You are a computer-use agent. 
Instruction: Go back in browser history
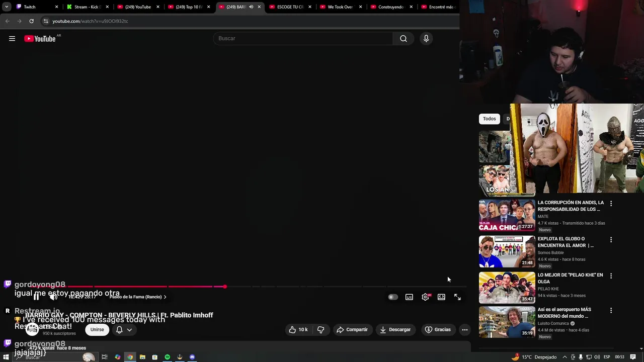coord(7,21)
